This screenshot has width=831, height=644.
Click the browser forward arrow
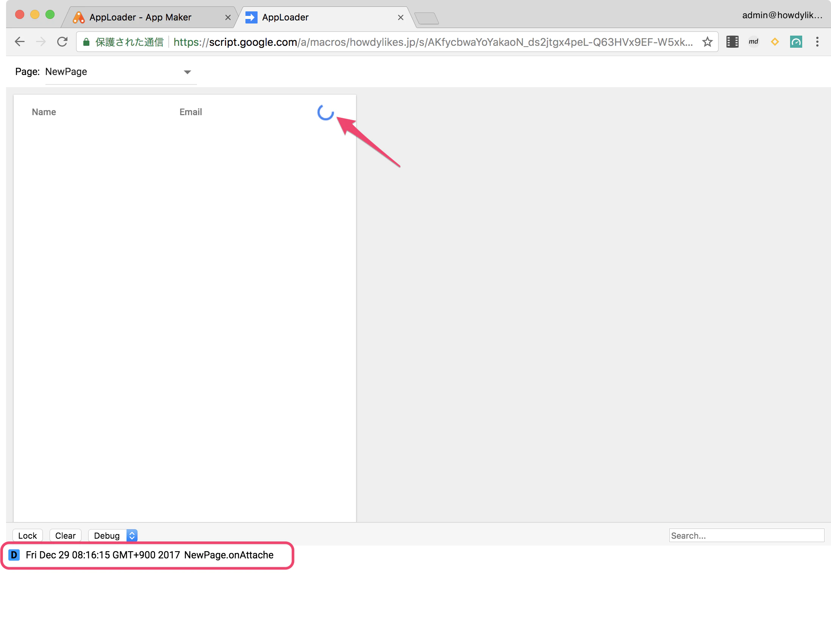pyautogui.click(x=41, y=42)
